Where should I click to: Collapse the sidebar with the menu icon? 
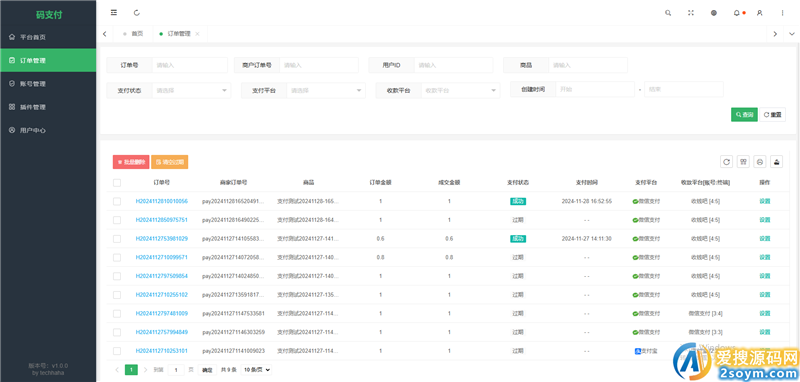[114, 13]
